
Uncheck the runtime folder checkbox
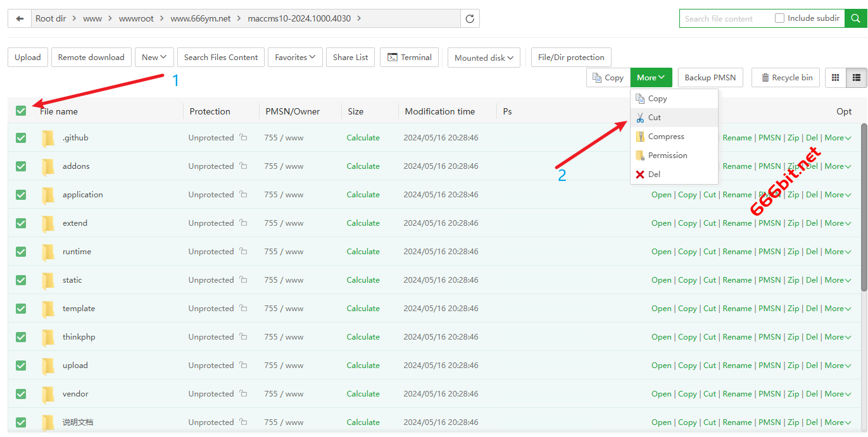pyautogui.click(x=21, y=252)
